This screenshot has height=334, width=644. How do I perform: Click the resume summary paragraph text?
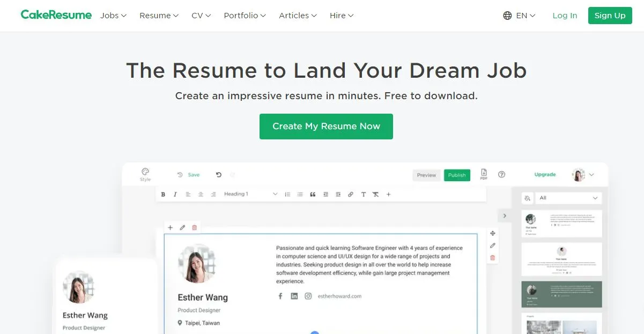coord(369,264)
